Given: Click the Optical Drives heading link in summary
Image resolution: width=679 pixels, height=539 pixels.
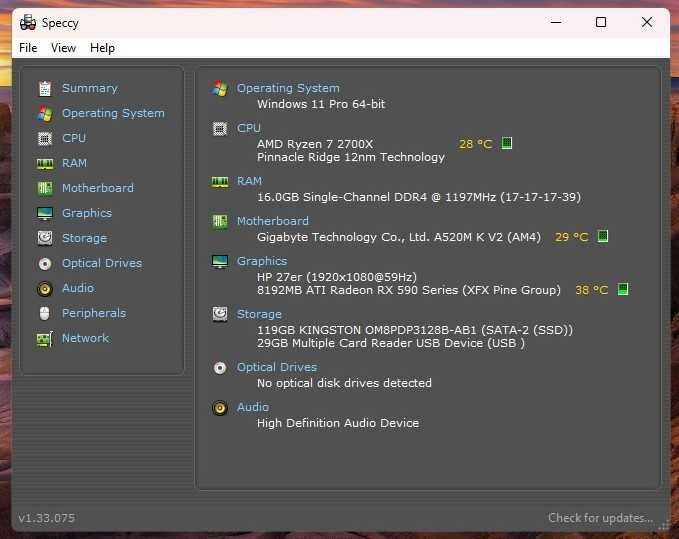Looking at the screenshot, I should pyautogui.click(x=277, y=368).
